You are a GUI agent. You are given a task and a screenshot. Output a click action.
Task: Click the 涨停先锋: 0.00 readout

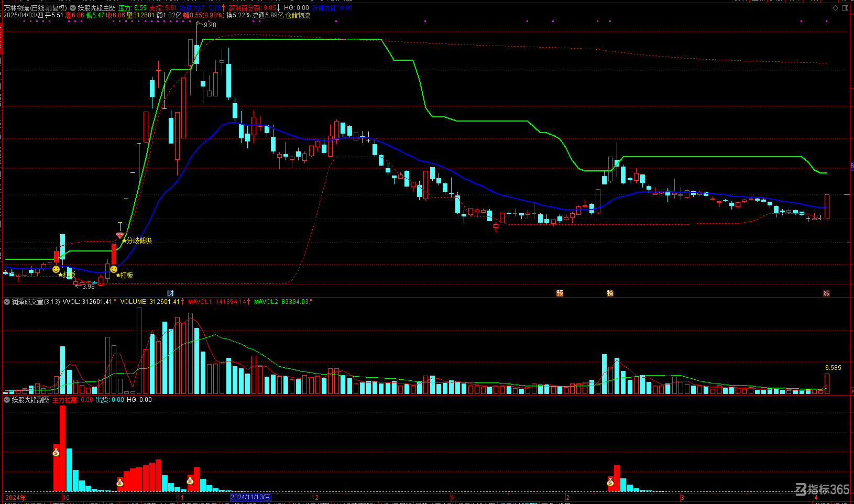tap(333, 8)
